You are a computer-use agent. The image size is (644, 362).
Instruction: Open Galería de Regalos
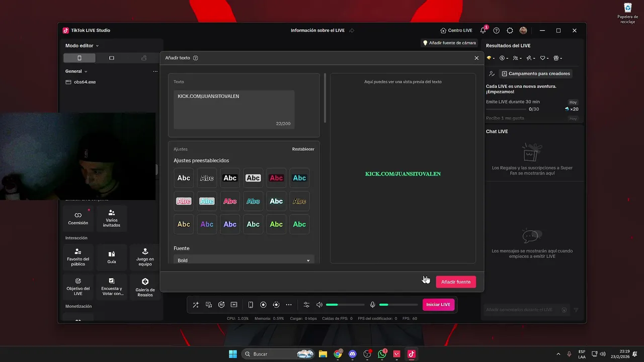[x=145, y=287]
